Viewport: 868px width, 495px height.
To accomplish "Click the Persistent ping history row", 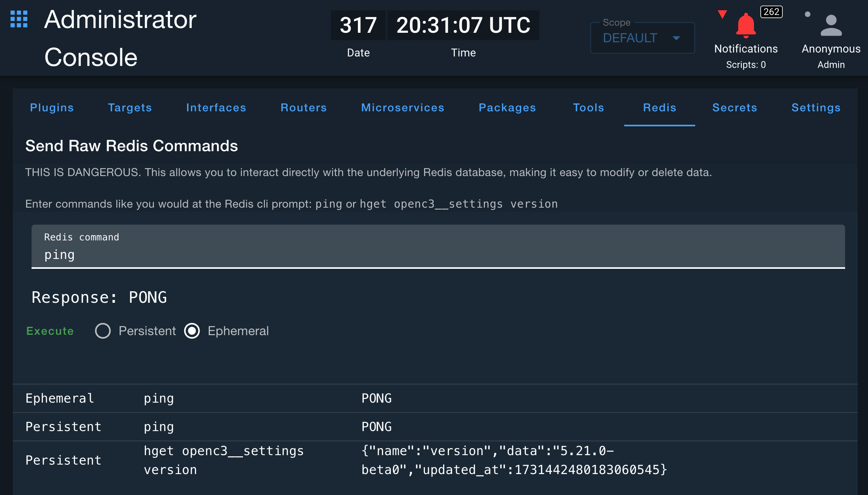I will point(435,427).
